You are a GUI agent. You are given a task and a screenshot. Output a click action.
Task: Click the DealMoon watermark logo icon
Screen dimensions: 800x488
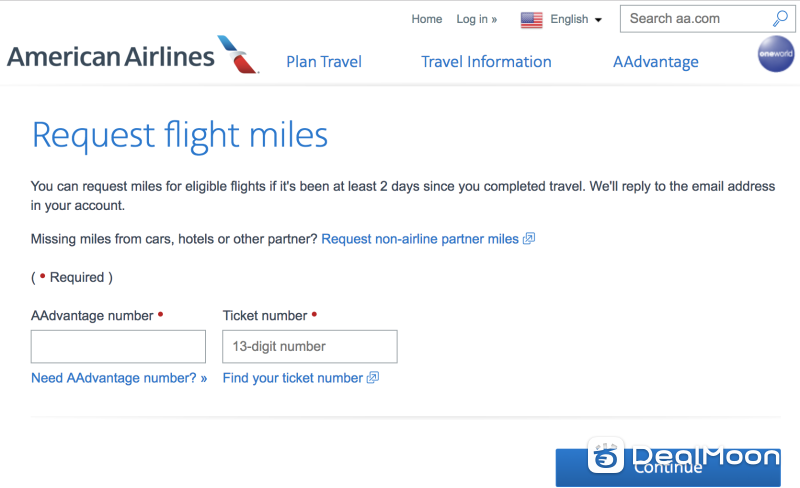606,455
